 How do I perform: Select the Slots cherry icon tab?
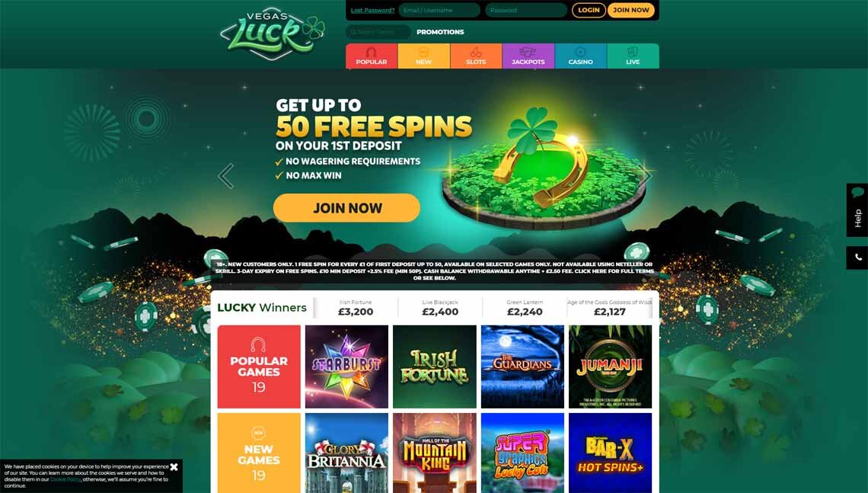pos(476,56)
